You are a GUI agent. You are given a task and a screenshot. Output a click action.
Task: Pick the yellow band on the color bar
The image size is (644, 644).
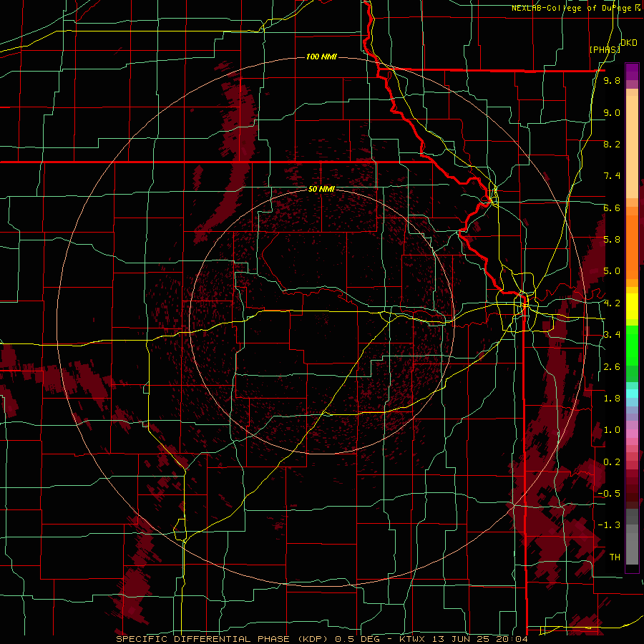(632, 306)
